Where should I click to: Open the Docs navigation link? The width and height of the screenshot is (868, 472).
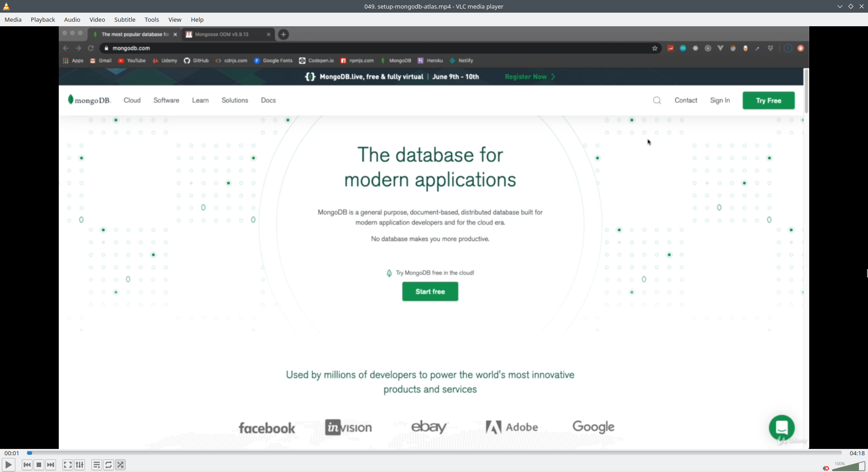click(268, 100)
